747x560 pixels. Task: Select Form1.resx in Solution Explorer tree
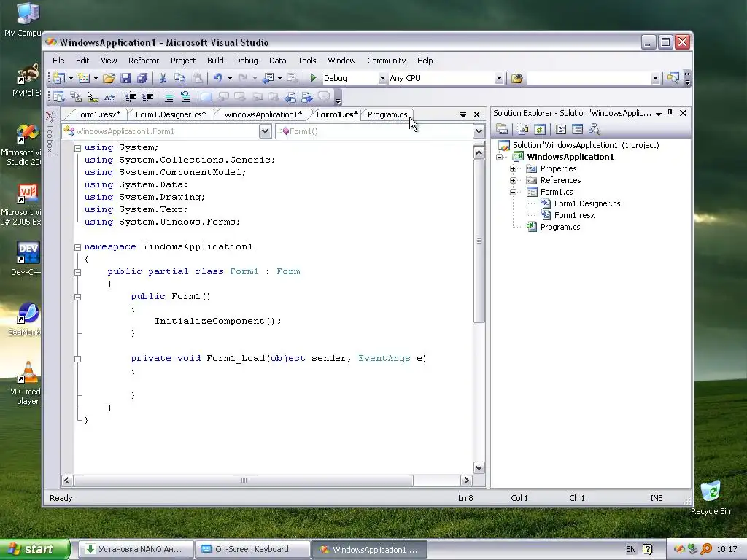(x=574, y=215)
